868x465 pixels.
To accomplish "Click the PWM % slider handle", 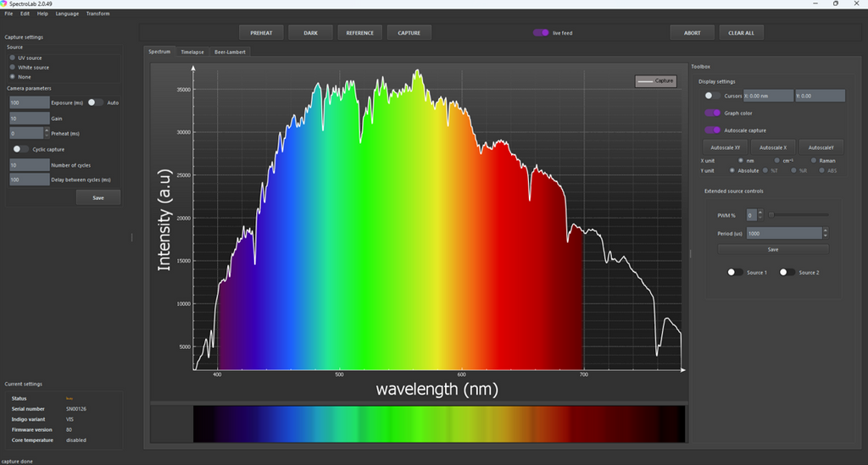I will tap(771, 214).
